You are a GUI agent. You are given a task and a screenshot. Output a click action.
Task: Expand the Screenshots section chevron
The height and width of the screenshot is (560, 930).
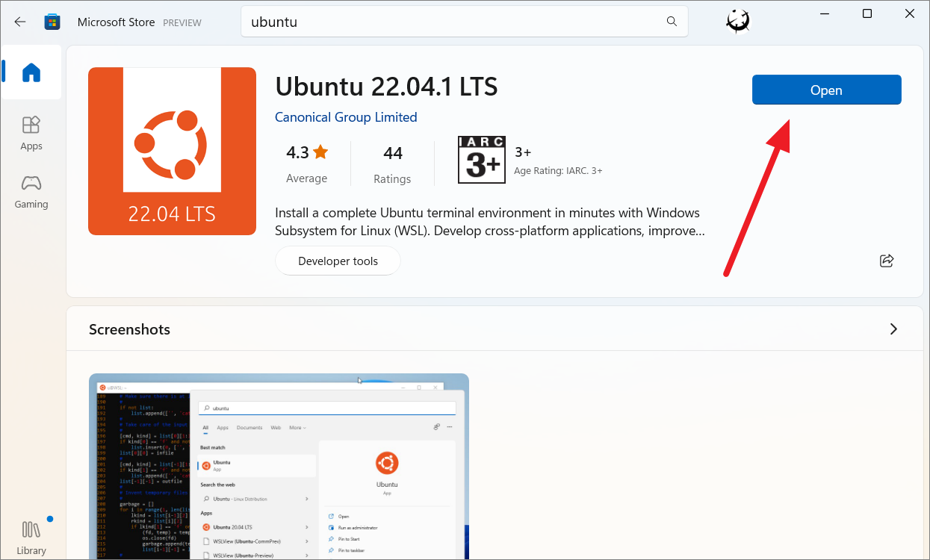(893, 329)
